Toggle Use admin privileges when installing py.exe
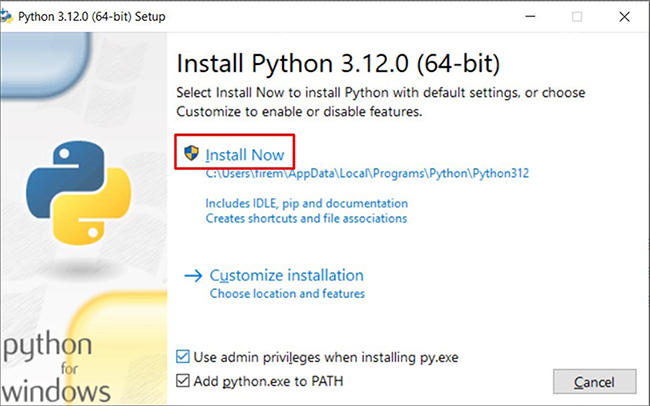The height and width of the screenshot is (406, 650). (x=183, y=357)
